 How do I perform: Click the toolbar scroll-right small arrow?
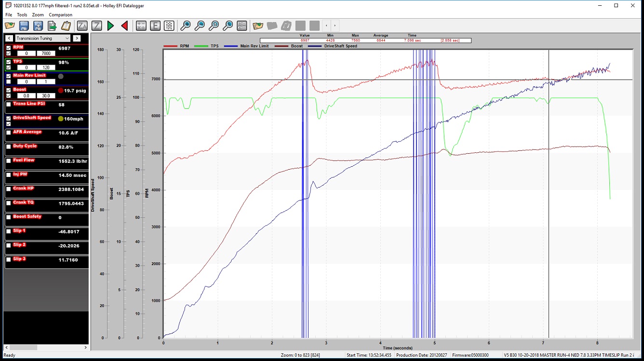(335, 26)
